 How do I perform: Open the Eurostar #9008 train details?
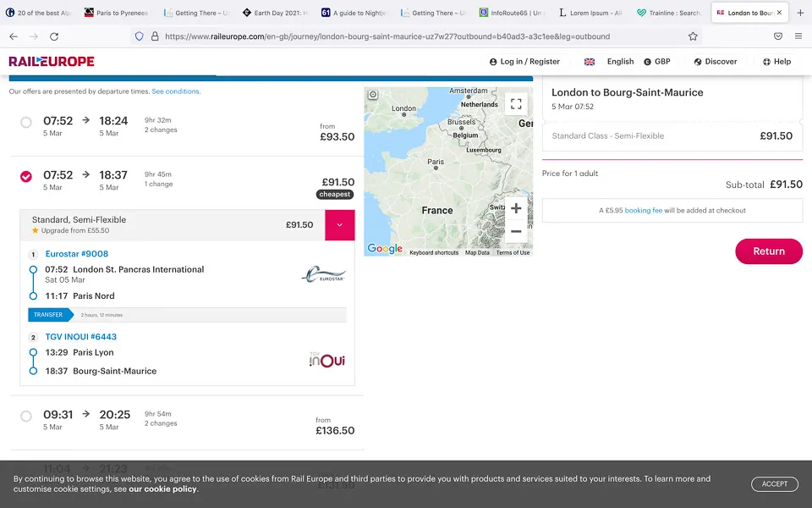(x=77, y=254)
